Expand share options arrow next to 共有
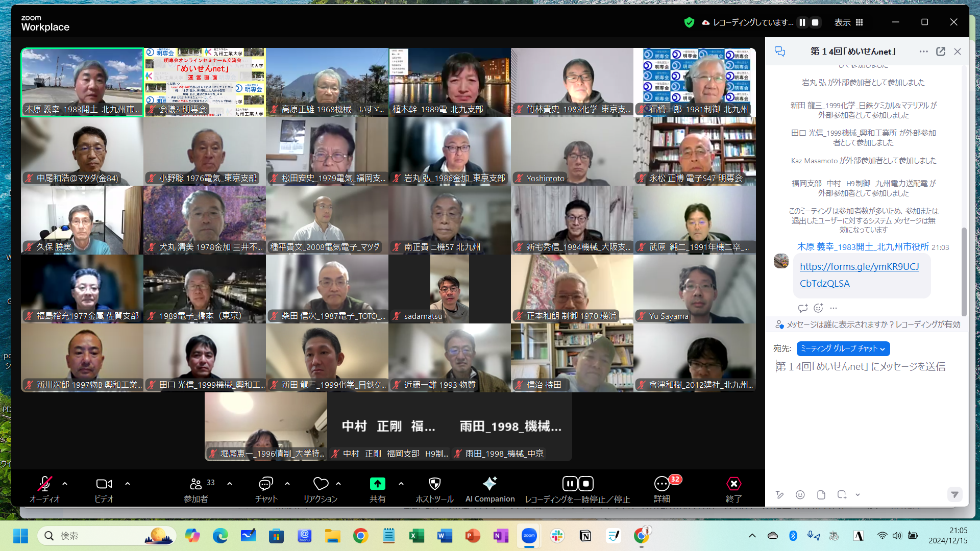 pos(401,484)
